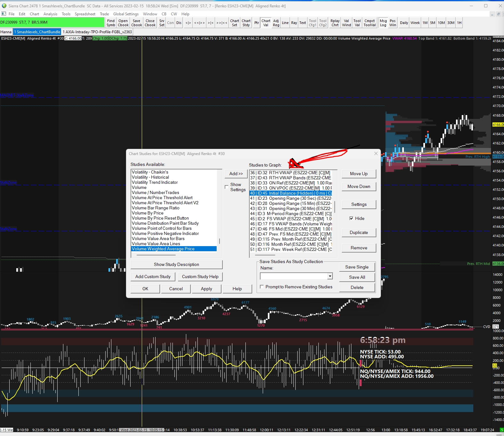Click the Move Up button
504x436 pixels.
pos(358,174)
